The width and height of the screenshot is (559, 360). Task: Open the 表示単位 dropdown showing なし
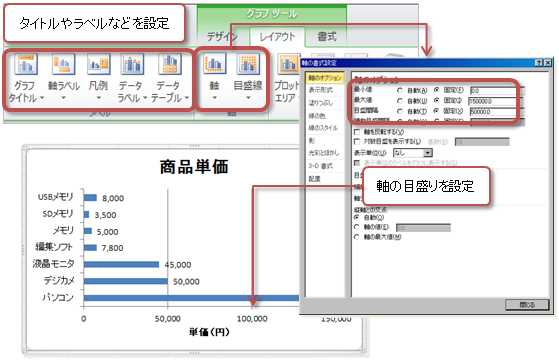(x=413, y=153)
